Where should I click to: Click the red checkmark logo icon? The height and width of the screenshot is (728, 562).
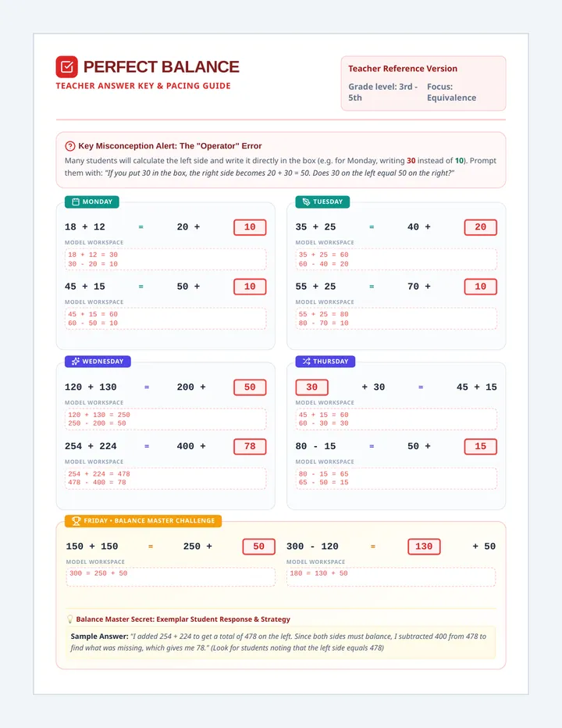(x=67, y=67)
